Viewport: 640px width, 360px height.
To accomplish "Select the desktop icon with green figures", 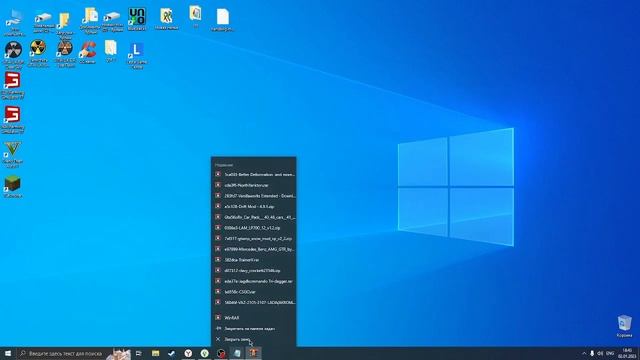I will [166, 19].
